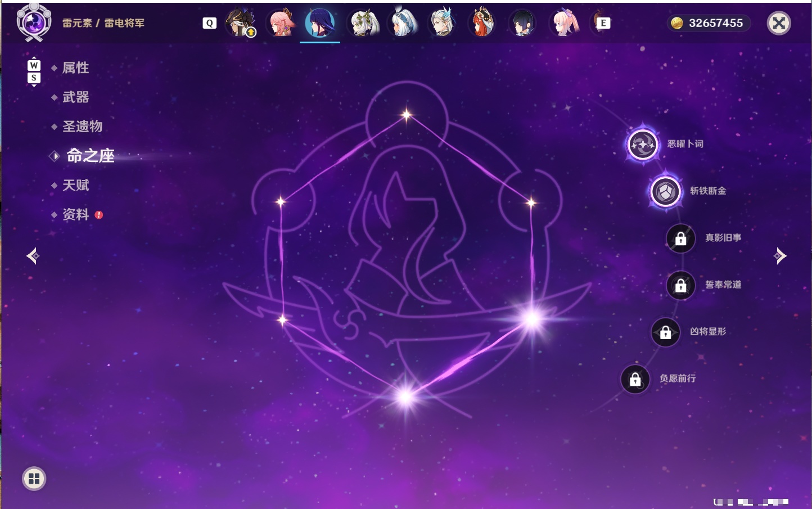Click the 雷元素 / 雷电将军 title text
812x509 pixels.
pos(103,23)
